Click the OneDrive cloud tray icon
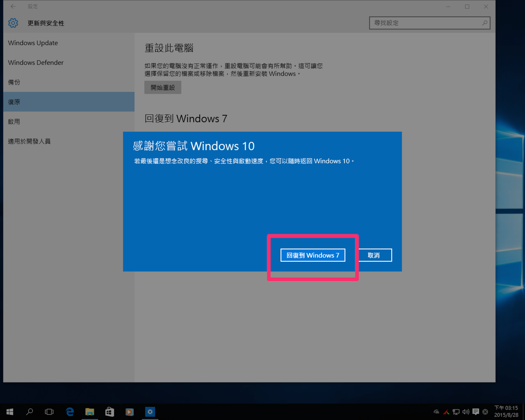 [436, 412]
